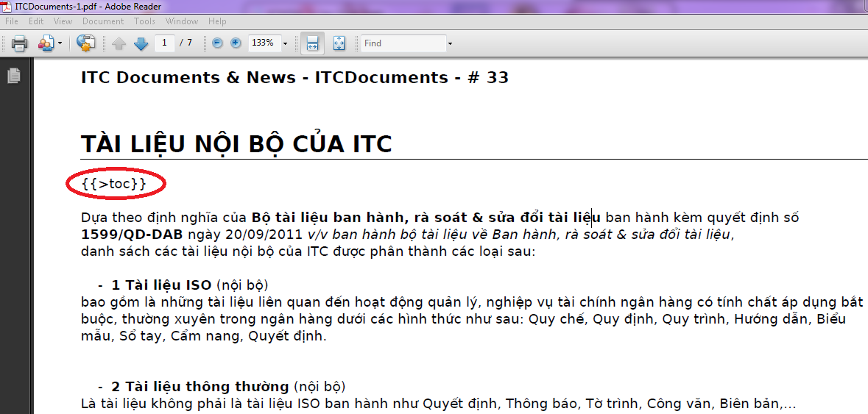
Task: Open the collaborate/share icon
Action: [x=46, y=43]
